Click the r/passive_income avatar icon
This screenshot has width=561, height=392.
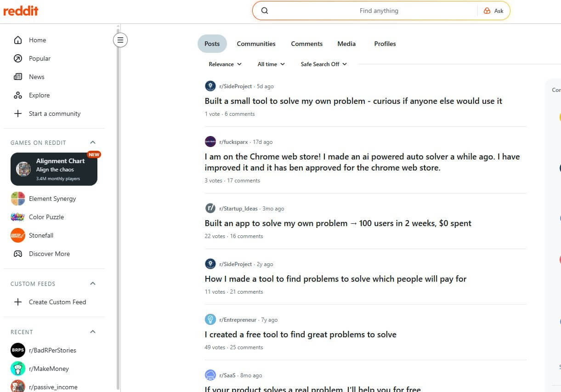pyautogui.click(x=18, y=386)
